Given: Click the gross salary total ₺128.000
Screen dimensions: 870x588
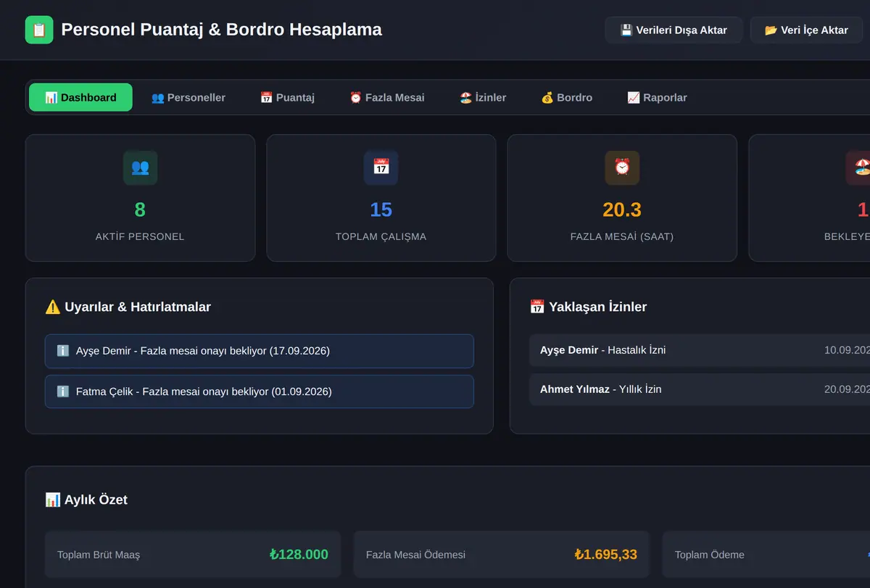Looking at the screenshot, I should click(299, 555).
